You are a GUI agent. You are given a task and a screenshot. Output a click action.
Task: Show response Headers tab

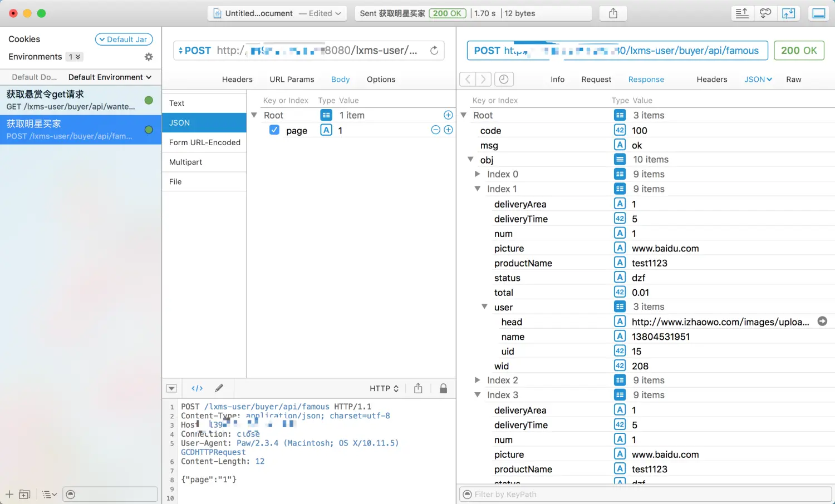pyautogui.click(x=711, y=80)
